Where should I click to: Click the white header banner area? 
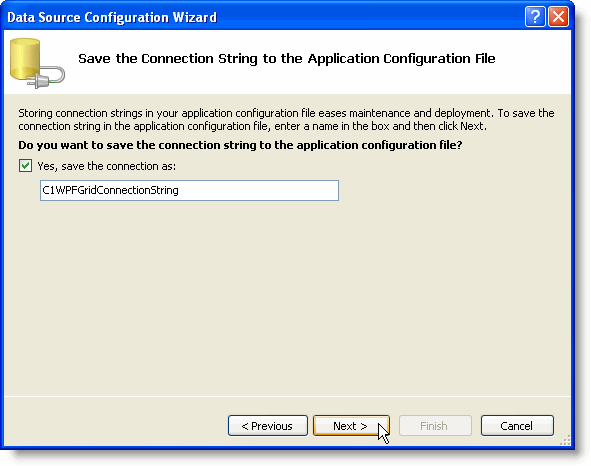287,62
